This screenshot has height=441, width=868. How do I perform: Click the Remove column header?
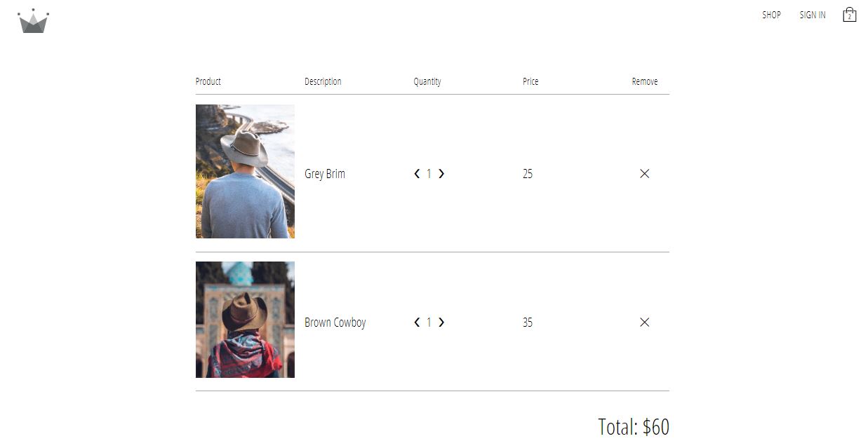[x=645, y=81]
